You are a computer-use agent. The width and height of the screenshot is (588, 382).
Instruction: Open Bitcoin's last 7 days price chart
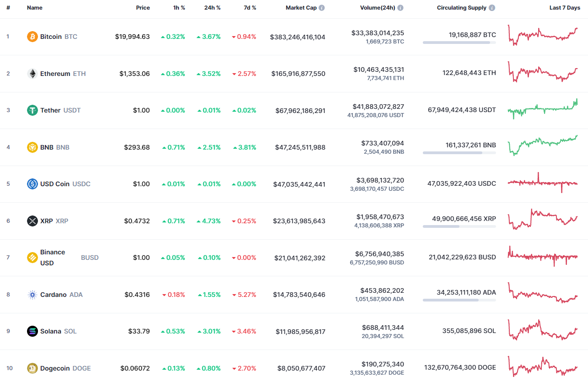click(x=543, y=36)
